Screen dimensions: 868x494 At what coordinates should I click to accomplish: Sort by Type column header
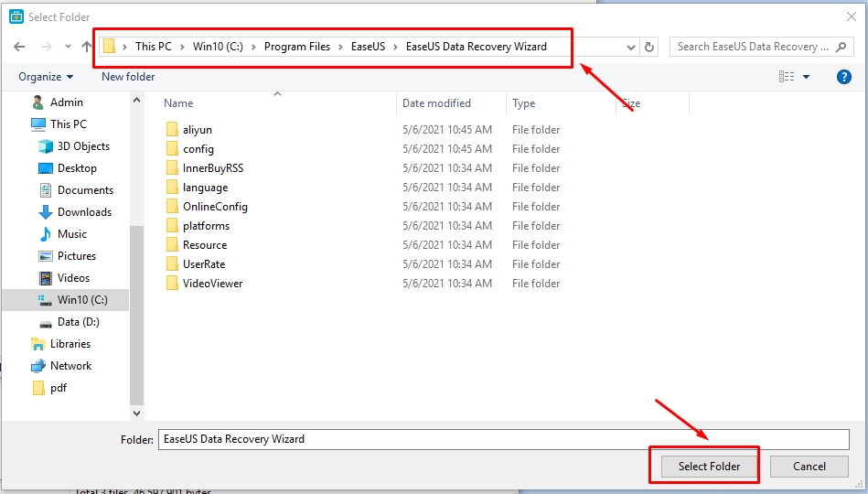pos(523,103)
